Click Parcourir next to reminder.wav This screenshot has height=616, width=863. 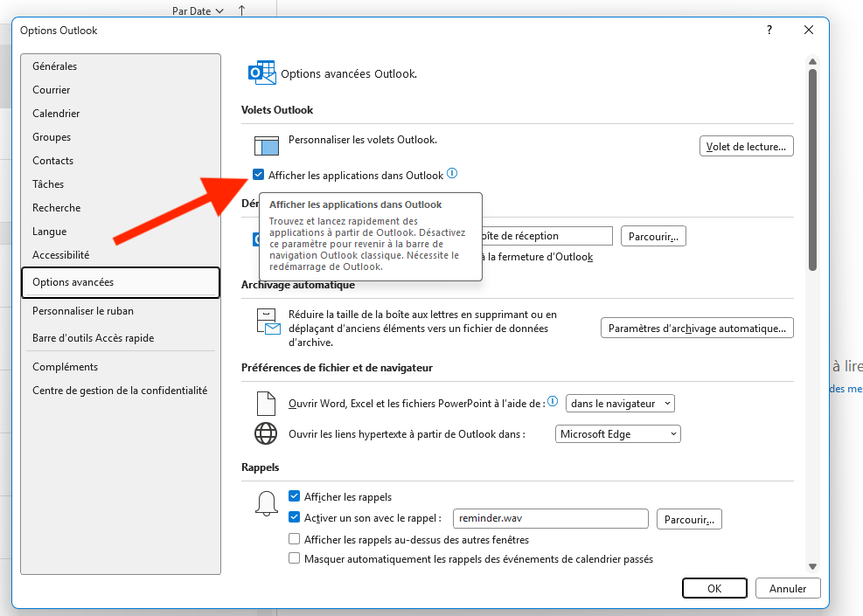[x=689, y=519]
